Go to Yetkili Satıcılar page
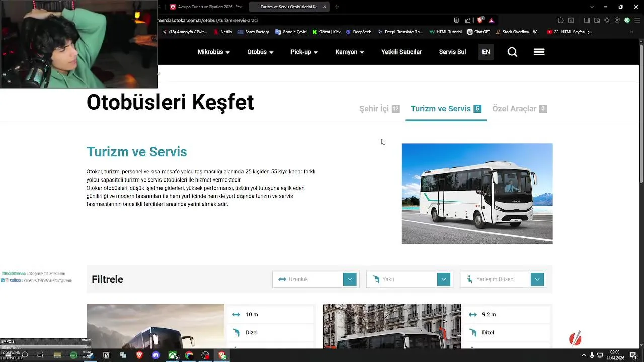This screenshot has width=644, height=362. (x=401, y=52)
